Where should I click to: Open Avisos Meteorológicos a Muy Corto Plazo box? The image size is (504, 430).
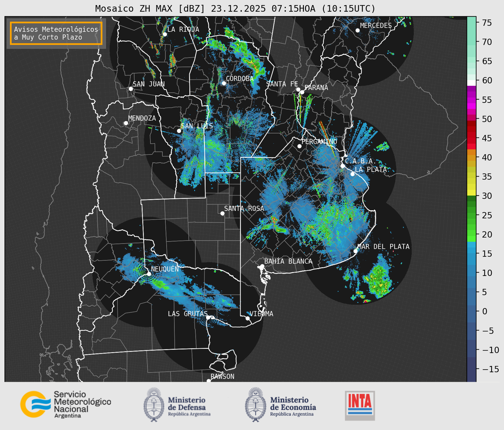pyautogui.click(x=56, y=33)
